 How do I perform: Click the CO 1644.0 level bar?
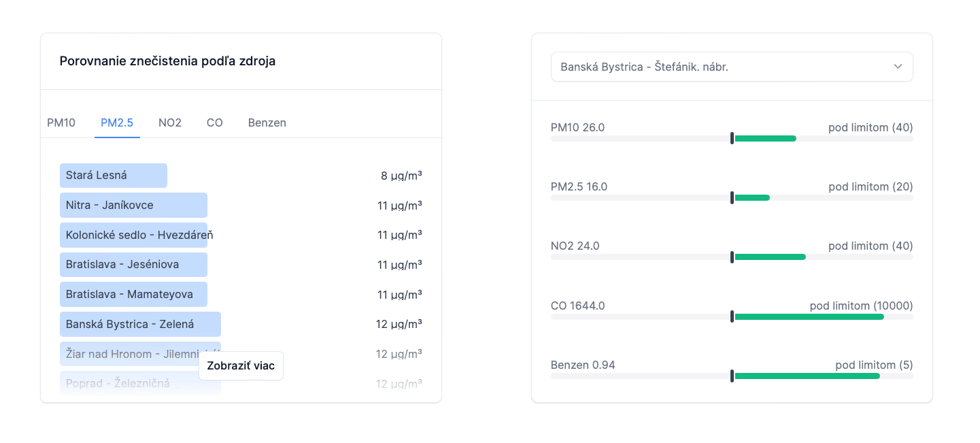(x=732, y=316)
